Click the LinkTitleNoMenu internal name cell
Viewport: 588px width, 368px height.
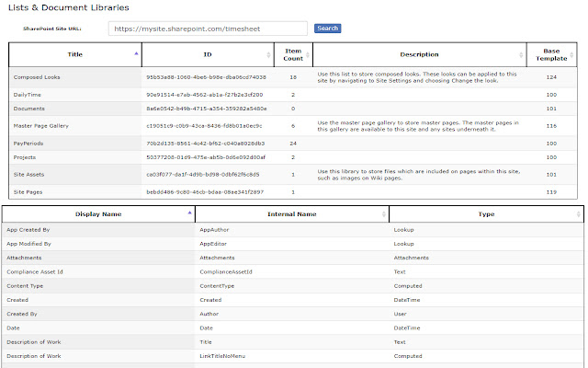point(224,355)
